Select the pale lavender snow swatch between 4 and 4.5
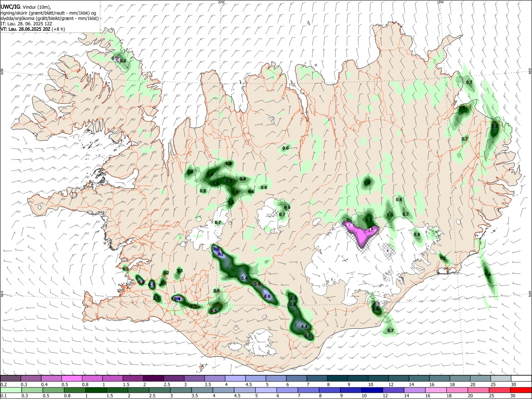This screenshot has width=532, height=399. coord(234,378)
